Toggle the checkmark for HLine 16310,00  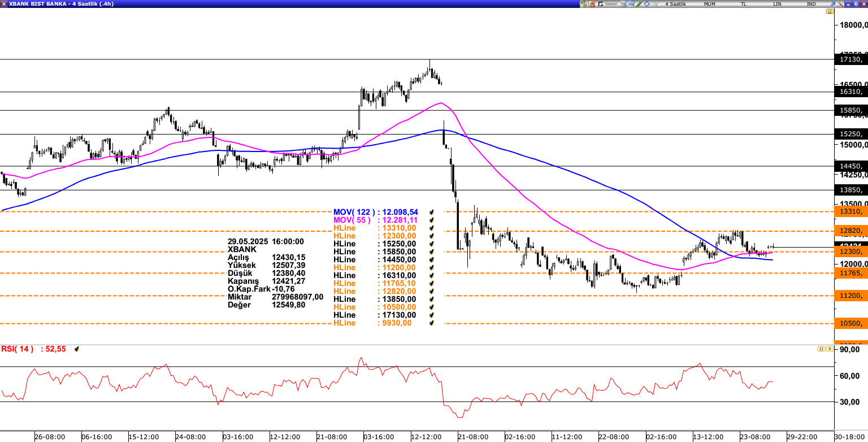(x=432, y=275)
